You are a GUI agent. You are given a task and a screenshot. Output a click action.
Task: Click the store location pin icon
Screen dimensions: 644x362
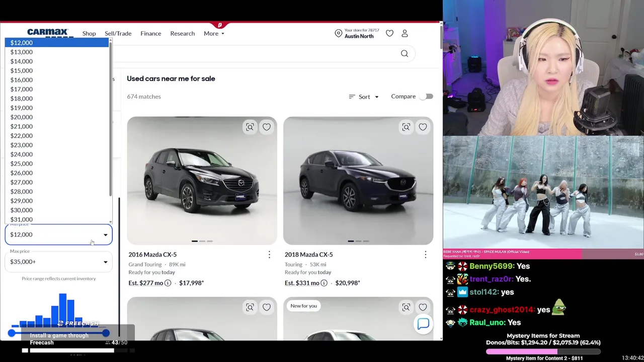[x=339, y=33]
